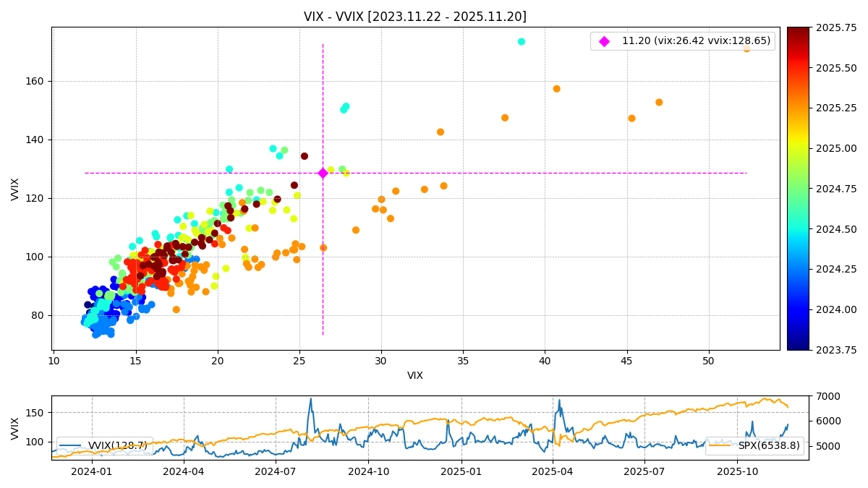This screenshot has width=868, height=488.
Task: Click the SPX(6538.8) legend label
Action: coord(769,446)
